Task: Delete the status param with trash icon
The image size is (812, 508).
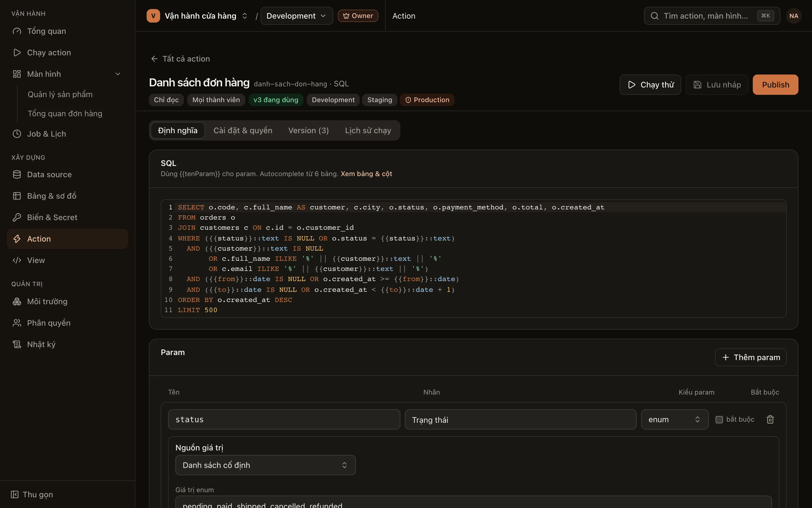Action: pyautogui.click(x=770, y=419)
